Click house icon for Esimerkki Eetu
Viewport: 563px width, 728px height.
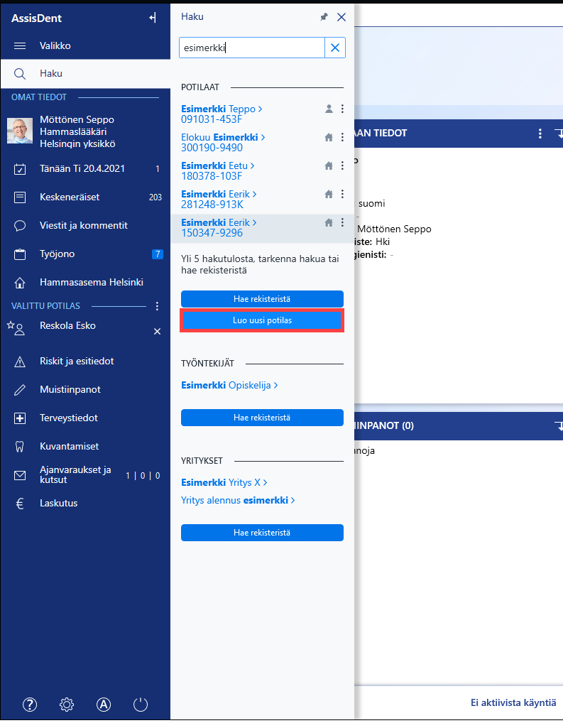click(329, 165)
